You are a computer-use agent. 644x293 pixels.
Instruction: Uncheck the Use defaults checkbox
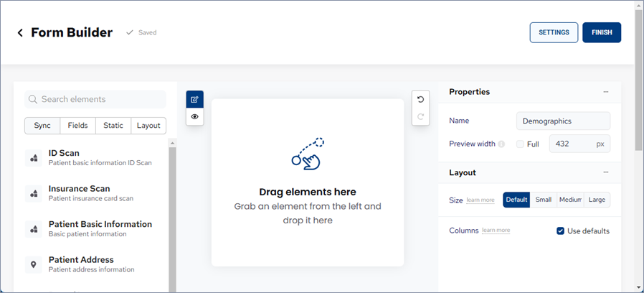click(x=561, y=231)
